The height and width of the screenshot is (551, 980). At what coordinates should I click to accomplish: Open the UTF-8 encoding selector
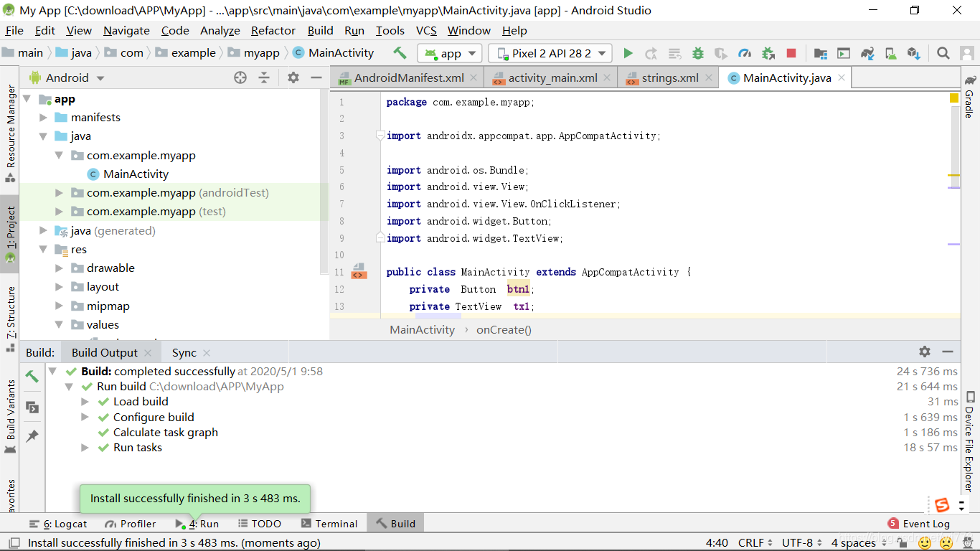(x=803, y=543)
